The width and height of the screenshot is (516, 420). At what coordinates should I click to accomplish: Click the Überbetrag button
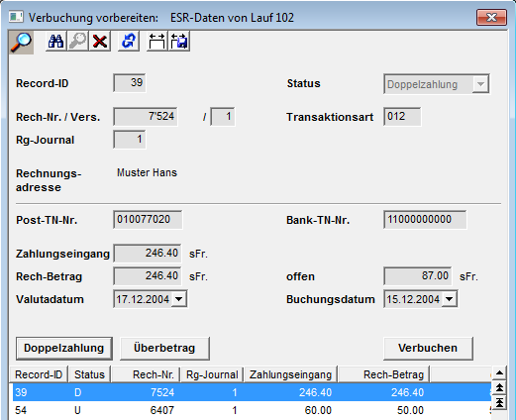[164, 348]
